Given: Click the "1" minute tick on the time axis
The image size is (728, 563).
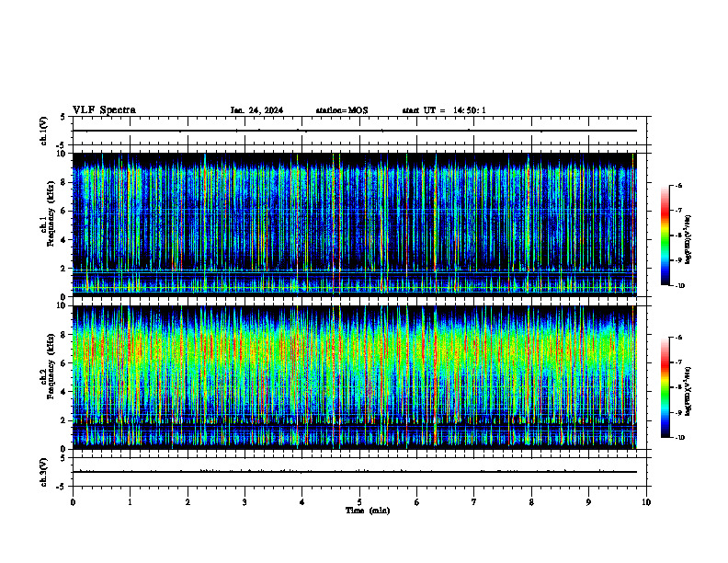Looking at the screenshot, I should tap(130, 502).
